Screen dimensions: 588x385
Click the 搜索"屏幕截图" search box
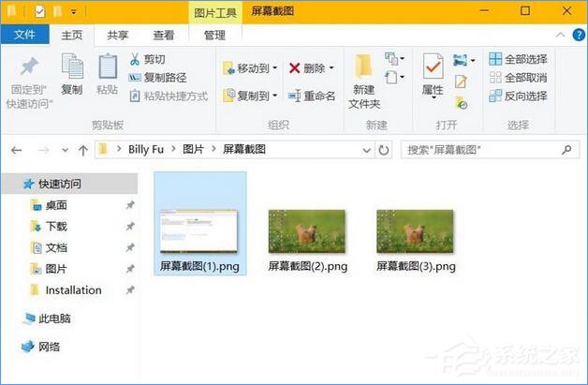tap(490, 150)
